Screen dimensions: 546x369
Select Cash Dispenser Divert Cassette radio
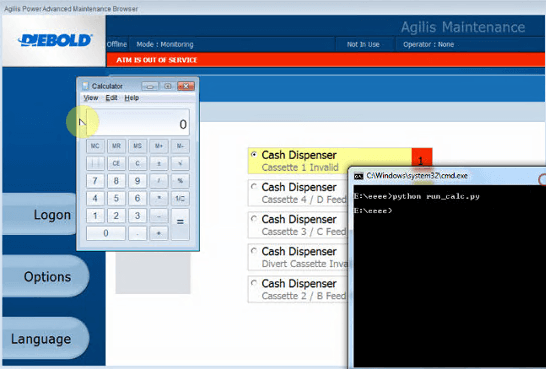(x=254, y=251)
